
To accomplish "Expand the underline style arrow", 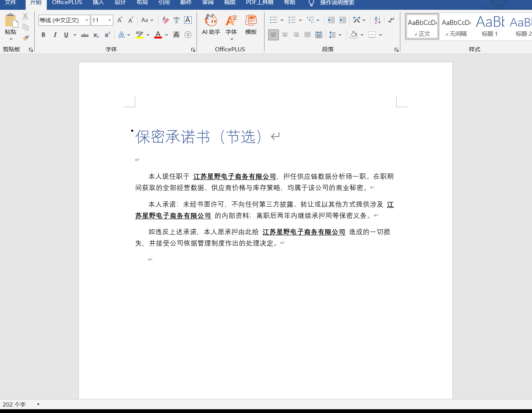I will point(75,35).
